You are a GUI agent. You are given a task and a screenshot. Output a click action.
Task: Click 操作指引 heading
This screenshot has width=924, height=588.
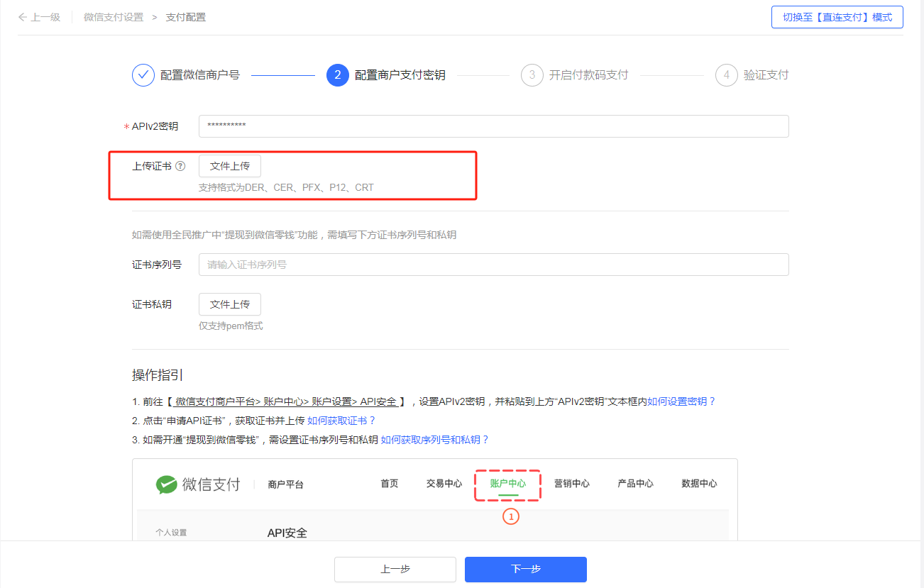click(158, 375)
